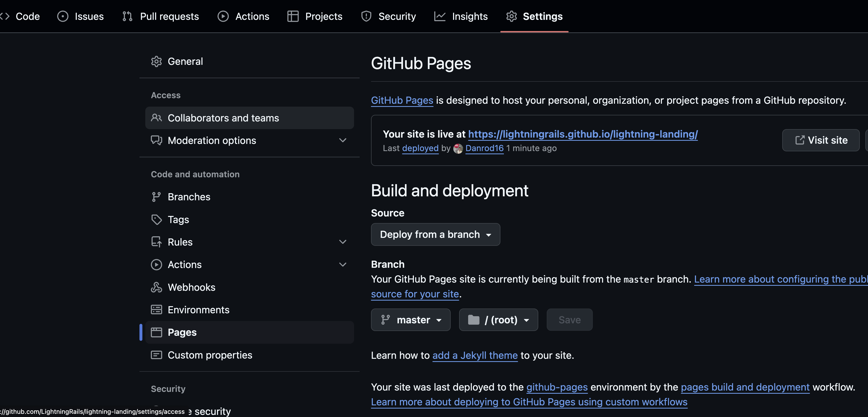Viewport: 868px width, 417px height.
Task: Click the Custom properties icon
Action: (x=156, y=355)
